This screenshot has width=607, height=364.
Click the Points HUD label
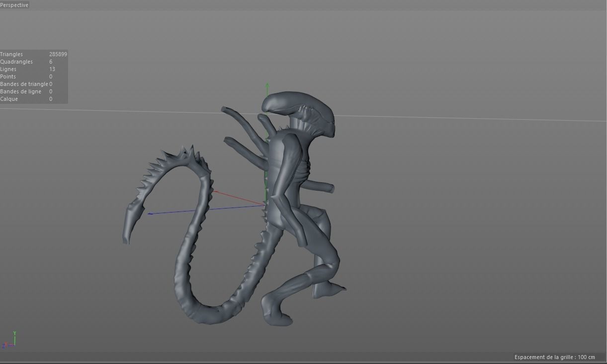(8, 76)
